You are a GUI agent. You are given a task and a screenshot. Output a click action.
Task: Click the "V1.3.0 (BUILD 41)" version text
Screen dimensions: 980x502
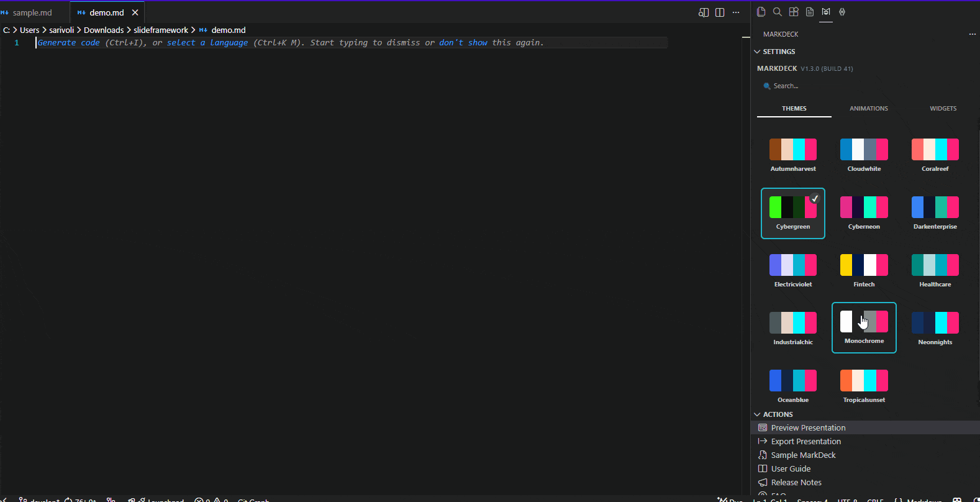(827, 69)
